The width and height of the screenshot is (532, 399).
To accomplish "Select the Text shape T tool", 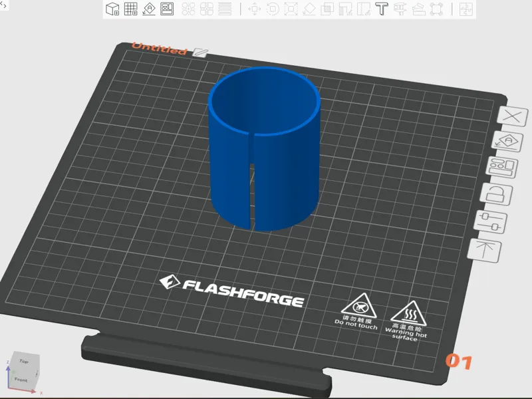I will (382, 9).
